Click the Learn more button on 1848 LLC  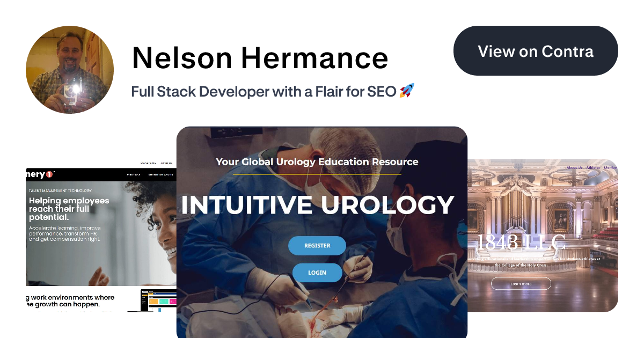521,283
